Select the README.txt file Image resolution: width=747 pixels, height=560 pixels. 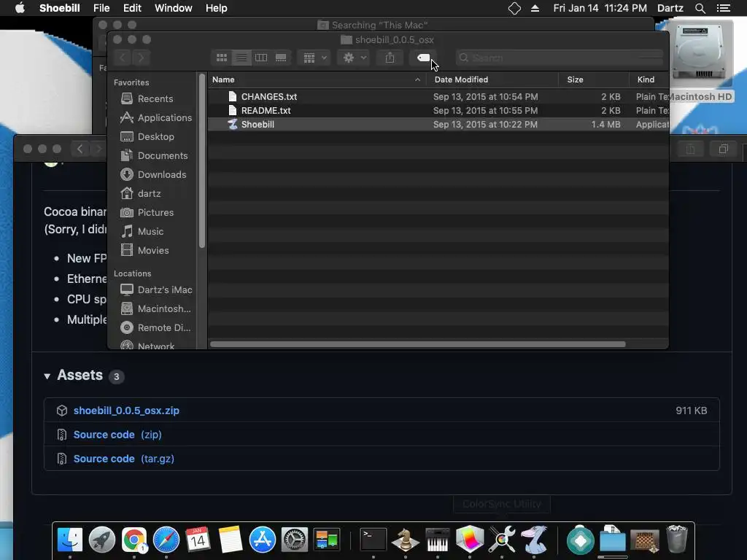438,111
